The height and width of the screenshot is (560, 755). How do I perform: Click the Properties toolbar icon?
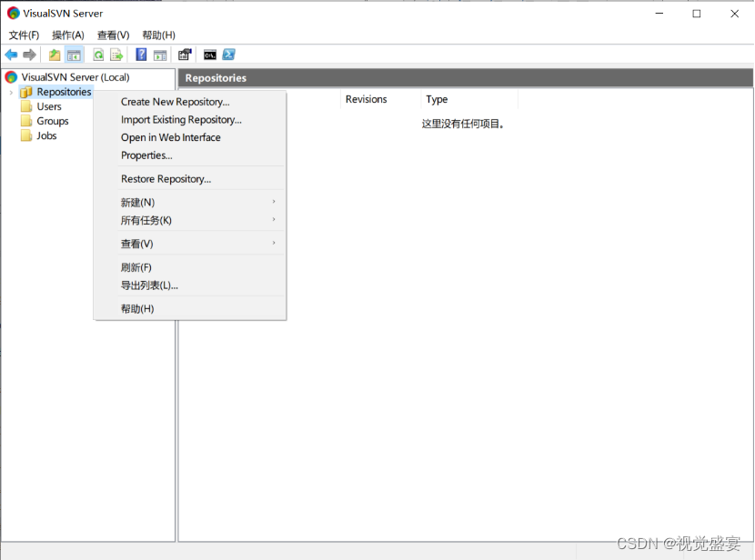click(x=185, y=55)
